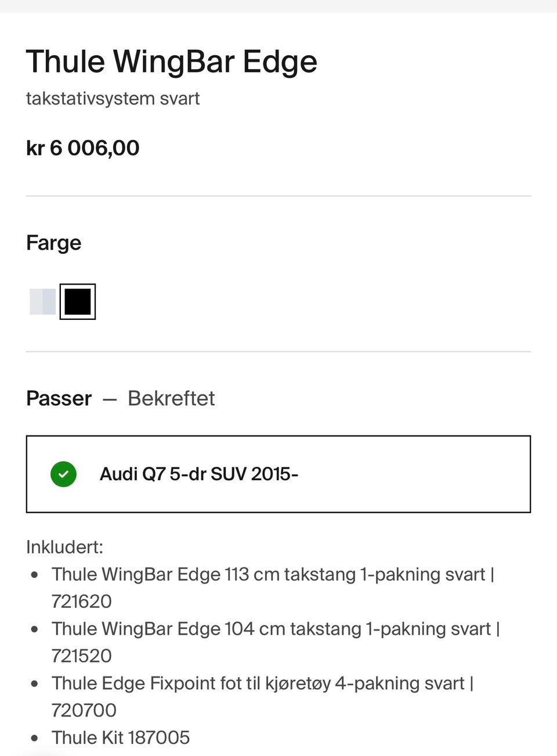Click the price kr 6 006,00
557x756 pixels.
(x=83, y=148)
